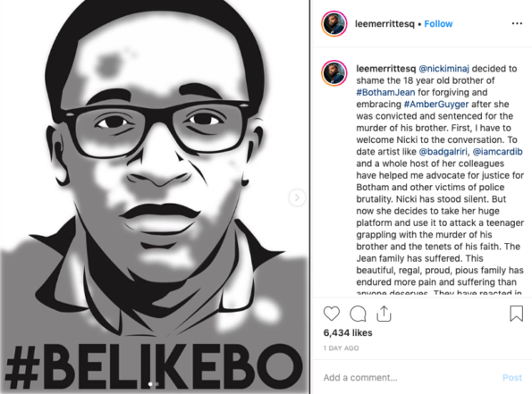Open leemerrittesq username in header
The image size is (532, 394).
coord(384,24)
